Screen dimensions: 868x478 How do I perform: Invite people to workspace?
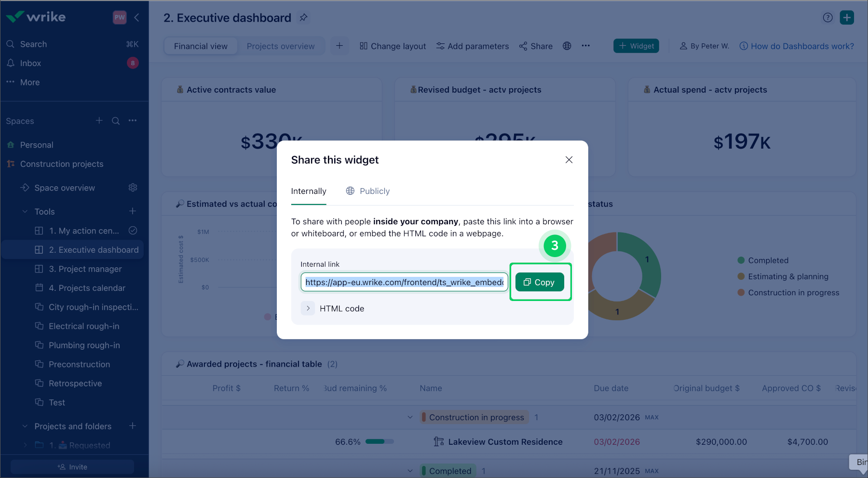point(72,467)
